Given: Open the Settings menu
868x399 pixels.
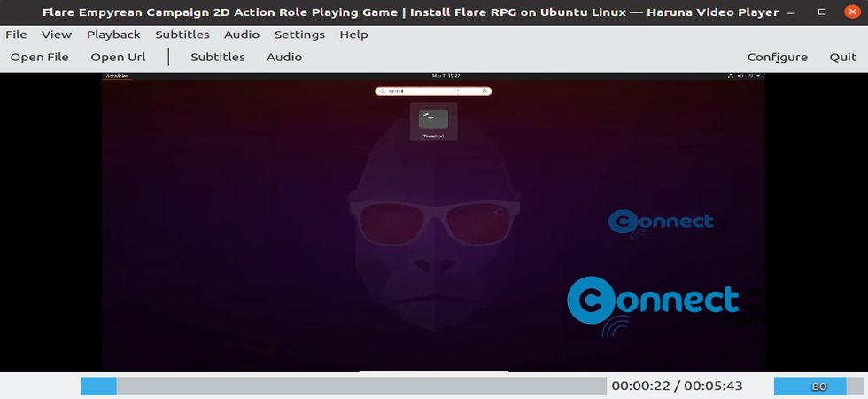Looking at the screenshot, I should click(299, 35).
